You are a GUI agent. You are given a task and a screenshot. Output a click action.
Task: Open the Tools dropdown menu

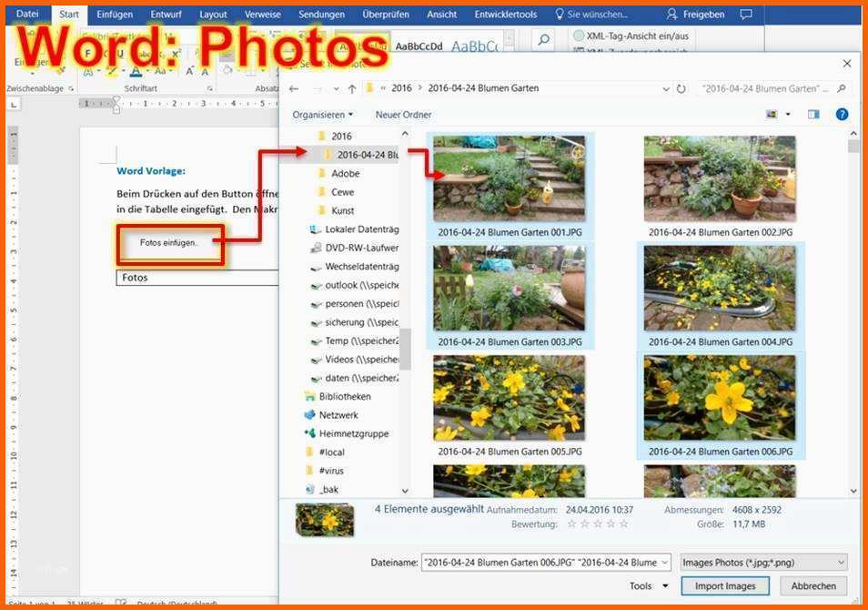(648, 586)
